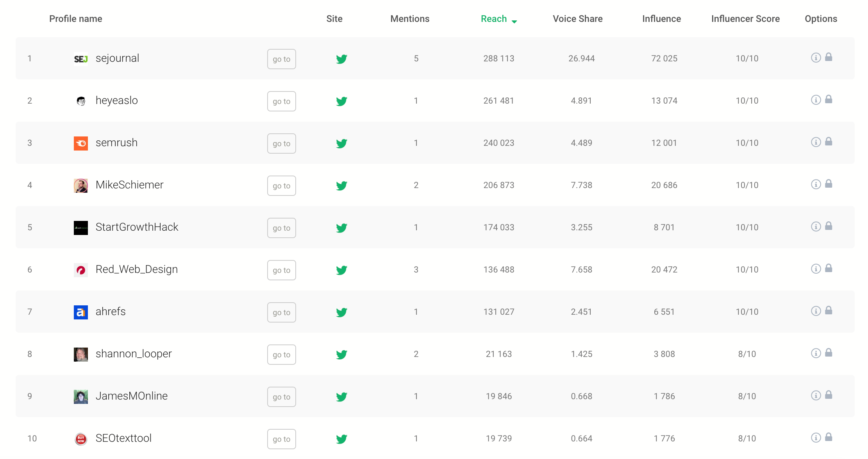Click the SEJ avatar thumbnail
868x459 pixels.
(81, 59)
